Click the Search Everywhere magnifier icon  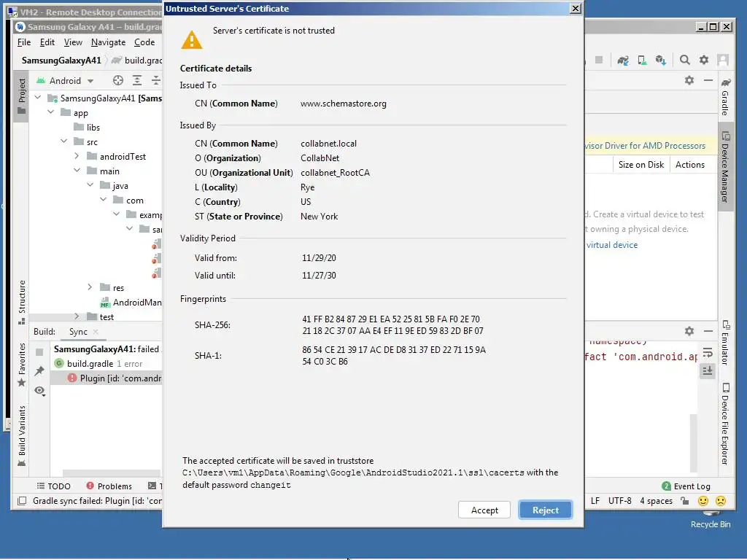[684, 60]
